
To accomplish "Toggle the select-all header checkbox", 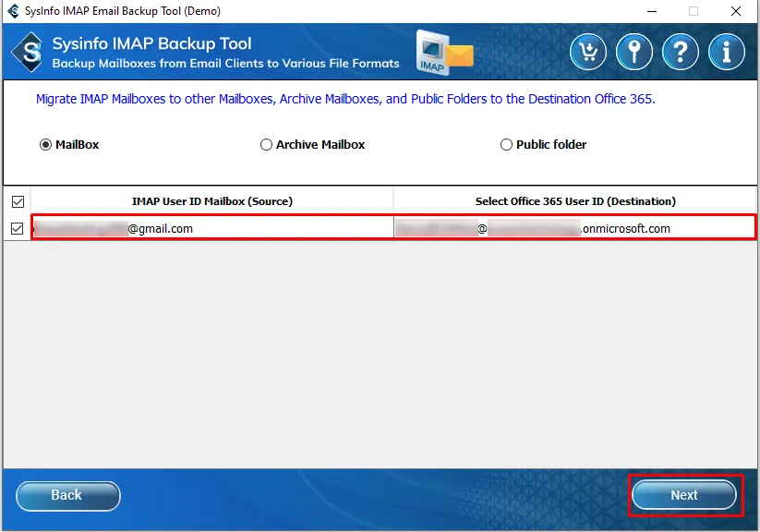I will pos(18,201).
